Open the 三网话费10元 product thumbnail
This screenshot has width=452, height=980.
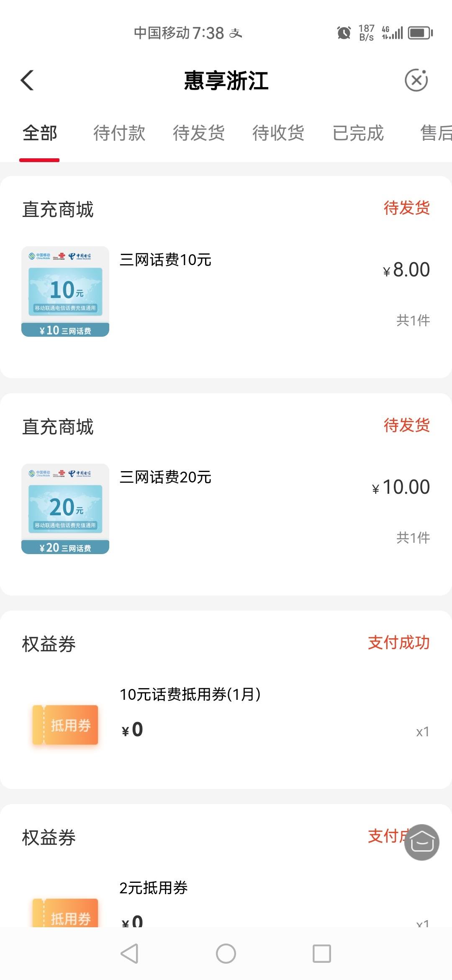click(65, 291)
